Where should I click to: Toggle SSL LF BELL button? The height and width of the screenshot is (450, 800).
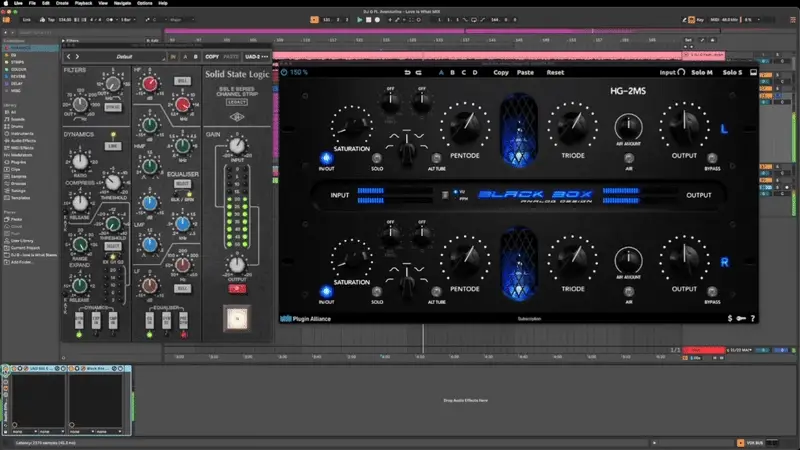(183, 288)
